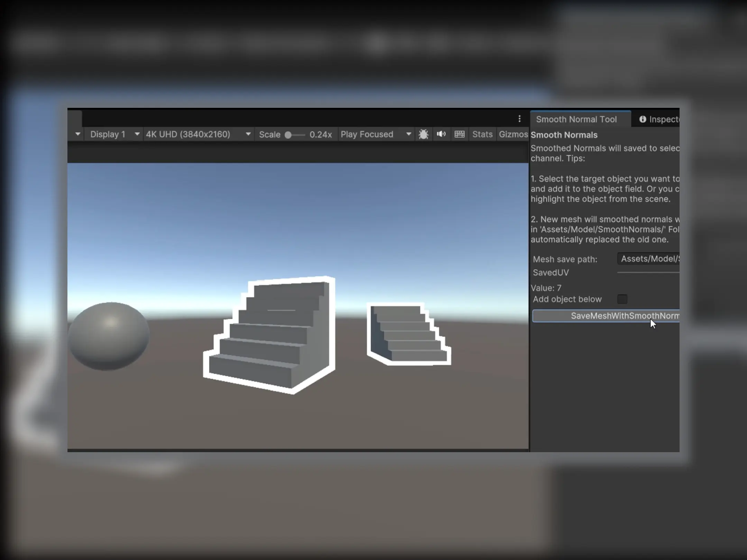The height and width of the screenshot is (560, 747).
Task: Toggle the keyboard shortcuts icon
Action: [459, 134]
